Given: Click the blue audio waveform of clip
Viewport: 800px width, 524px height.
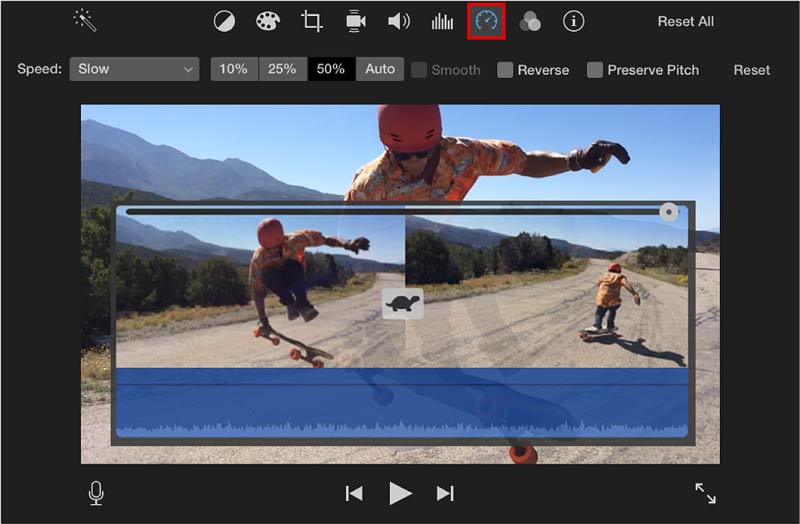Looking at the screenshot, I should pyautogui.click(x=402, y=403).
